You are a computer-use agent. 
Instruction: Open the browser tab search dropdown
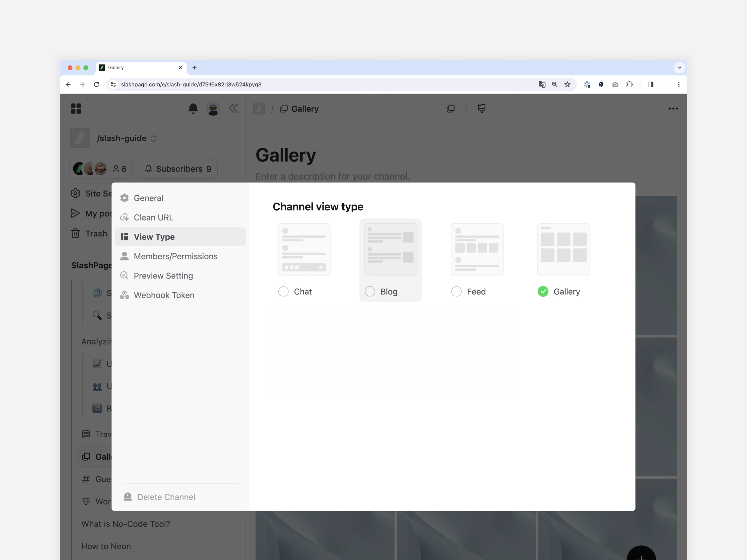[680, 67]
